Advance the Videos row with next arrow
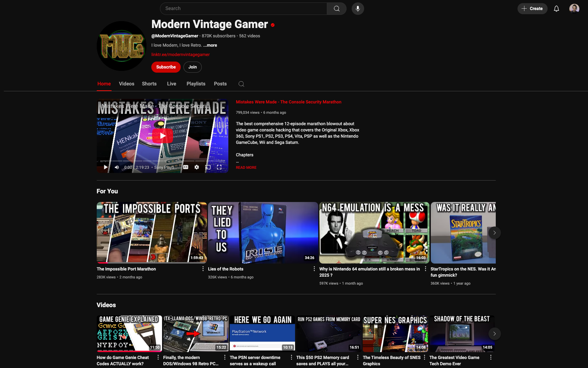Viewport: 588px width, 368px height. coord(494,334)
